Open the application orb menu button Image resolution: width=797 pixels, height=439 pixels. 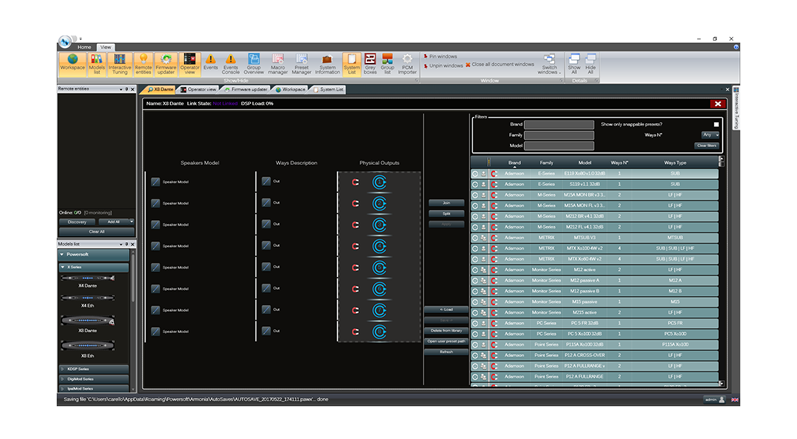pyautogui.click(x=65, y=42)
